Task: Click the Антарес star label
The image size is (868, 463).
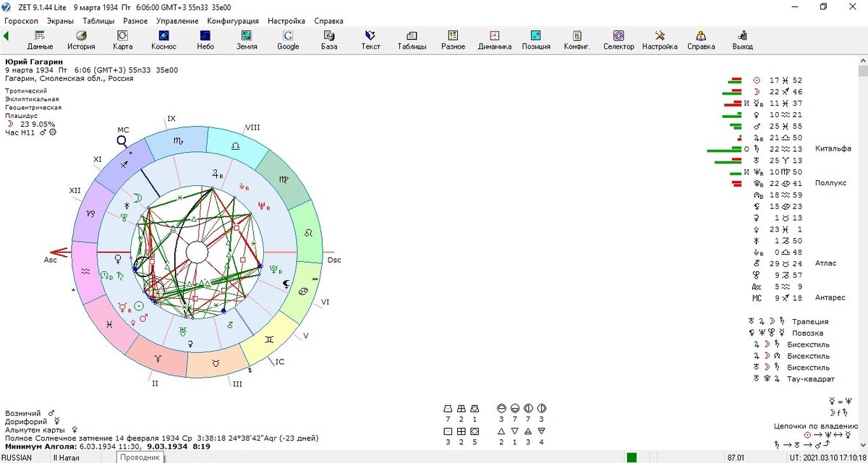Action: click(x=830, y=298)
